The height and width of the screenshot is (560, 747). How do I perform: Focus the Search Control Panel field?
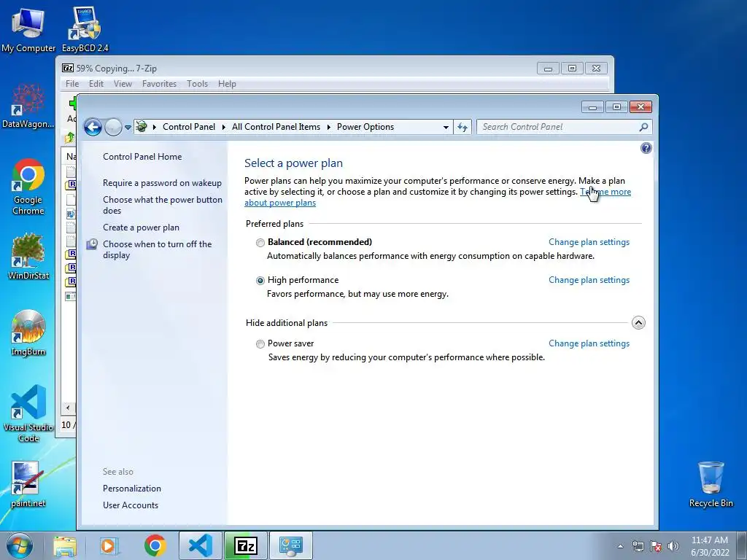point(564,127)
